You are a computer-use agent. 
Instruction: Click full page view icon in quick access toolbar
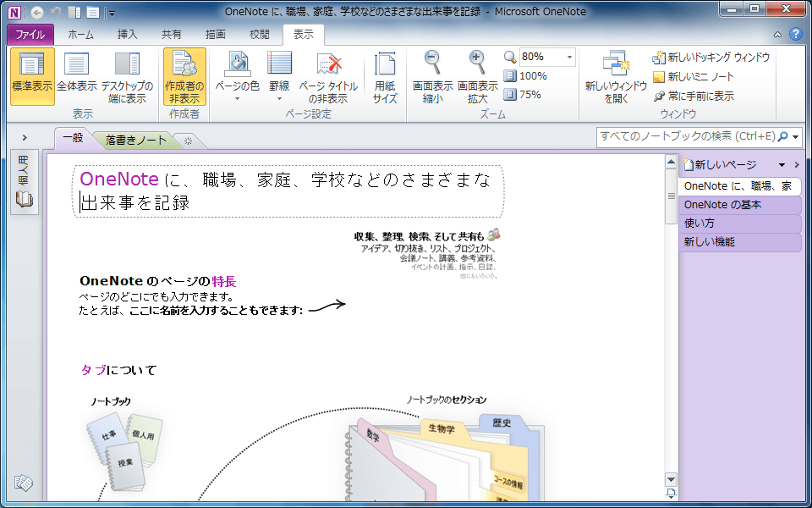93,13
